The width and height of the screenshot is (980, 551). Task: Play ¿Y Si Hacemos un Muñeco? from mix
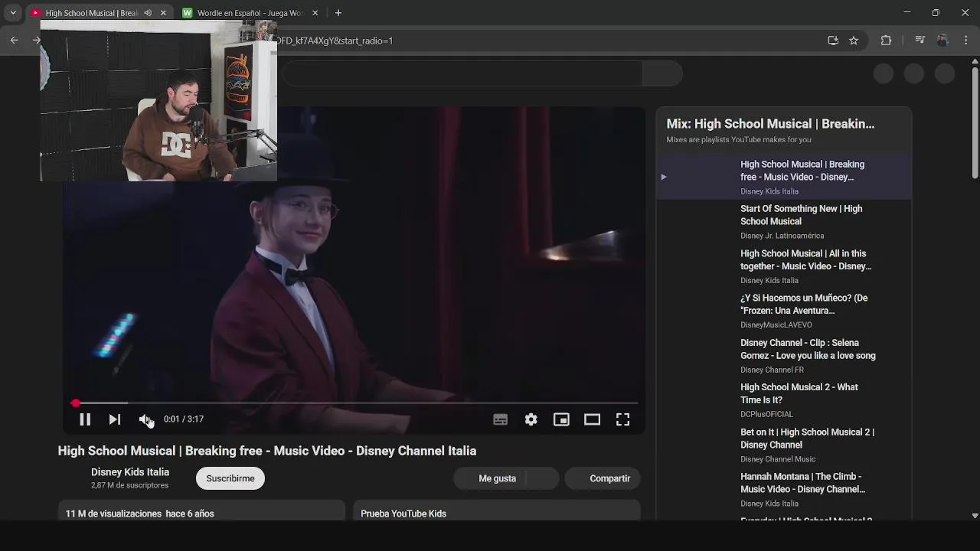tap(784, 311)
